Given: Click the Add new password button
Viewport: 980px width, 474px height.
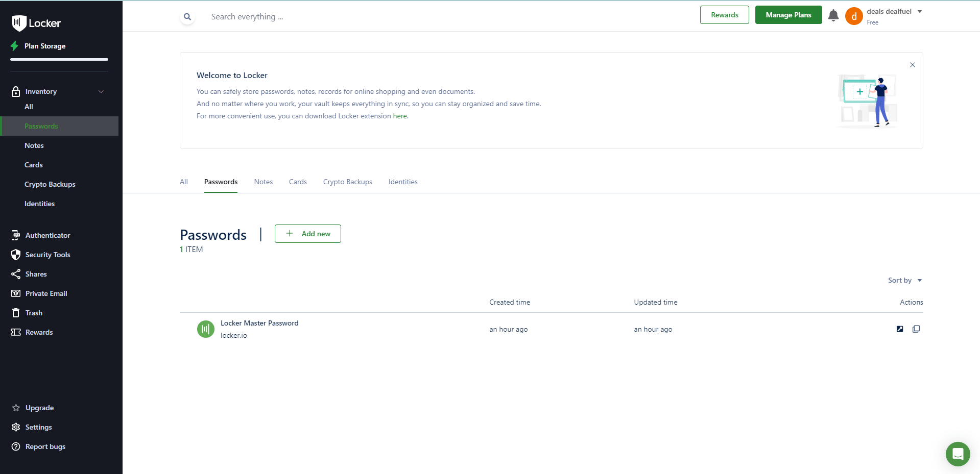Looking at the screenshot, I should pyautogui.click(x=307, y=234).
